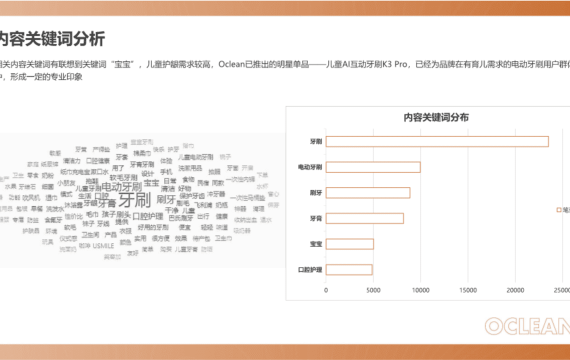Click the 电动牙刷 category label on chart axis
Image resolution: width=570 pixels, height=360 pixels.
tap(310, 167)
